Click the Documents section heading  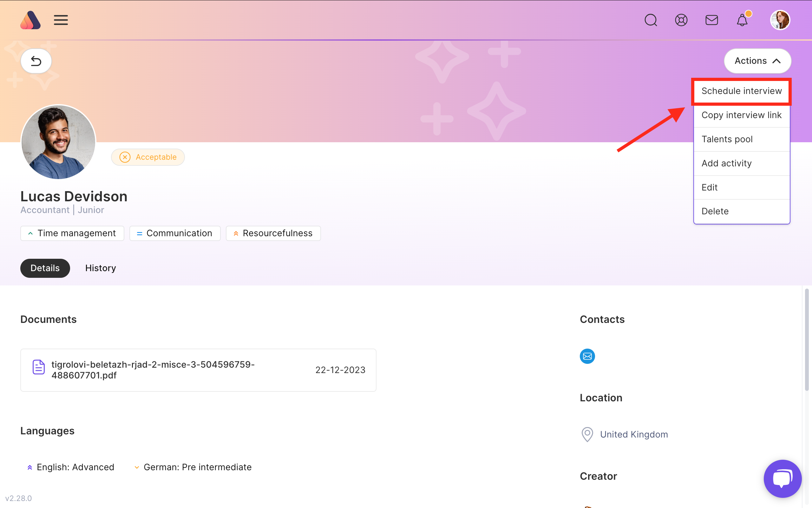click(49, 319)
